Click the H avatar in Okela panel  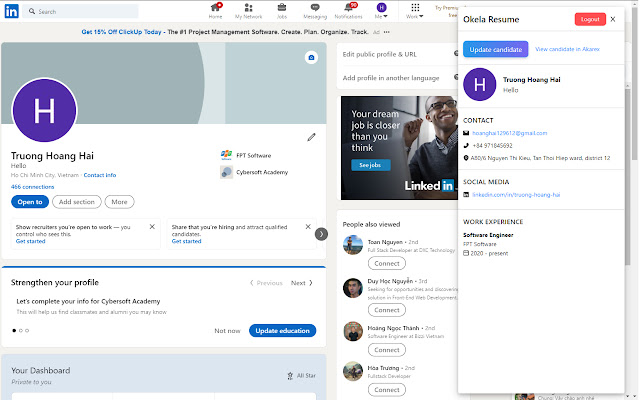click(x=480, y=84)
